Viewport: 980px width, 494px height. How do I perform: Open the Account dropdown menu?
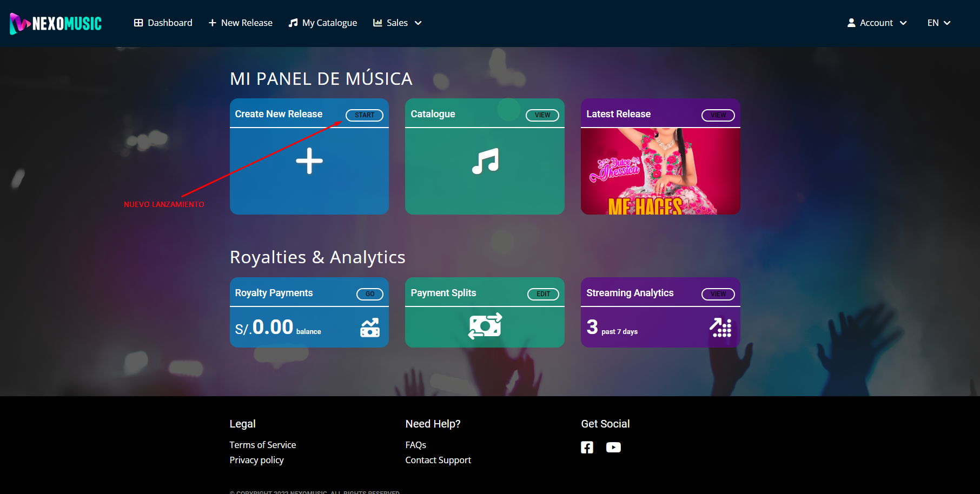[x=877, y=23]
